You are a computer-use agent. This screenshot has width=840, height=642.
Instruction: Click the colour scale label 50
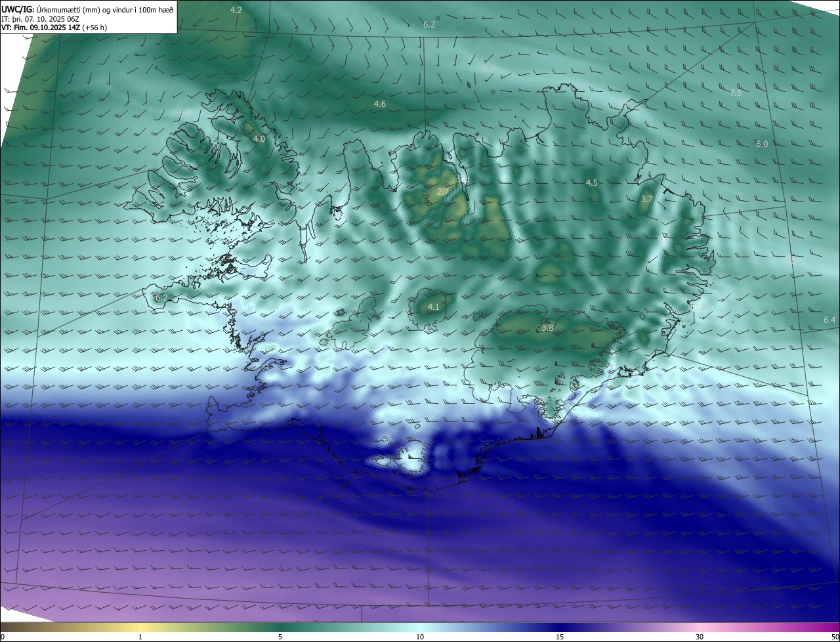click(x=835, y=637)
